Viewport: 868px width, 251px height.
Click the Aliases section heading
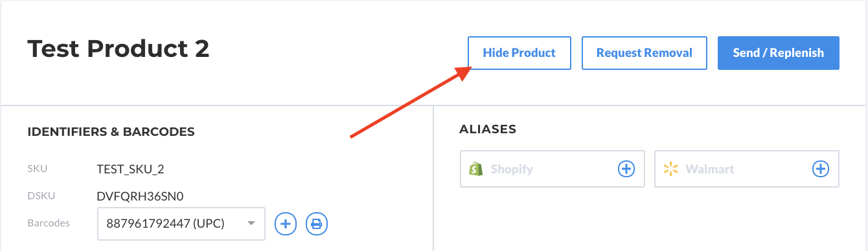click(488, 129)
